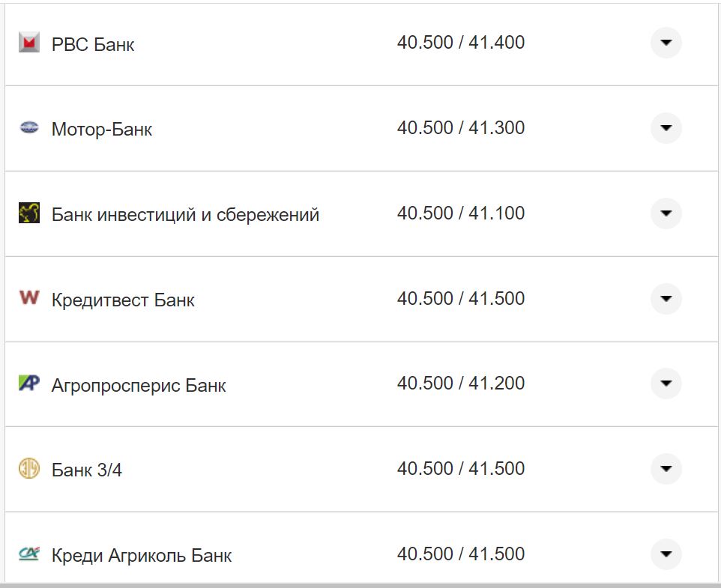Expand Банк инвестиций и сбережений row arrow
721x588 pixels.
[666, 213]
